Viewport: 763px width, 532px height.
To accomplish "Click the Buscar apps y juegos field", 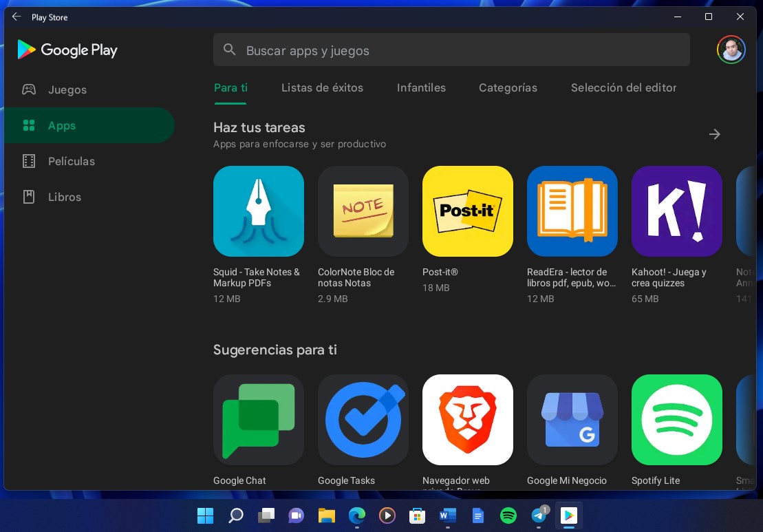I will 451,50.
